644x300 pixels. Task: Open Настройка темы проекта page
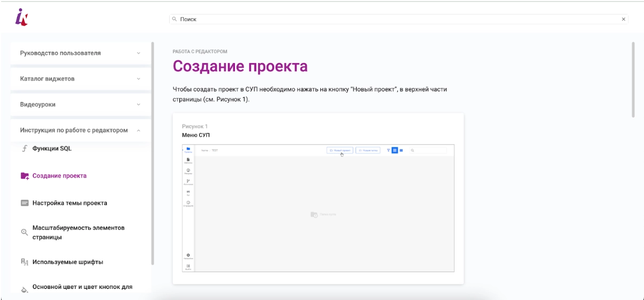[69, 203]
